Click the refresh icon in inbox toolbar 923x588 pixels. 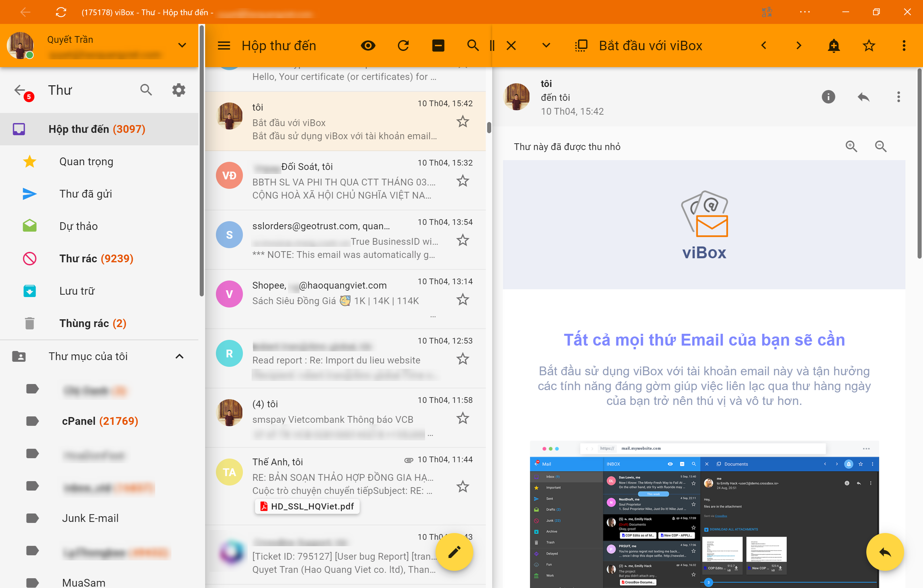tap(403, 46)
